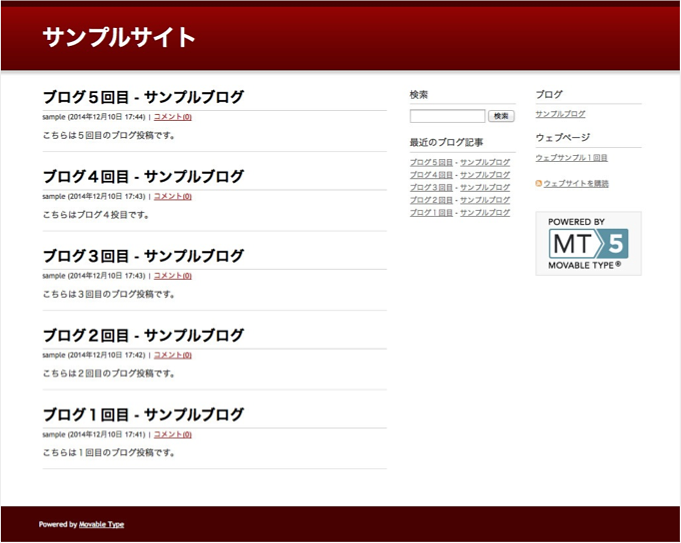Click the search text input field
The image size is (681, 543).
point(447,116)
